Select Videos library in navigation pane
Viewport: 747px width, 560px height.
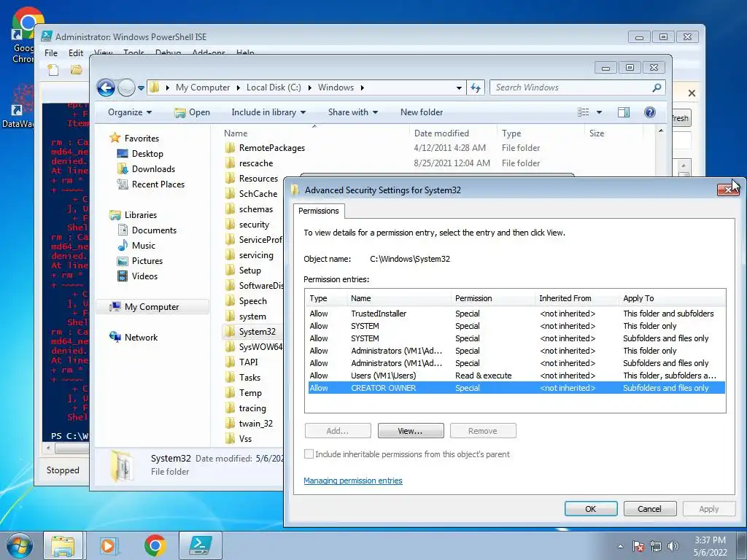144,276
